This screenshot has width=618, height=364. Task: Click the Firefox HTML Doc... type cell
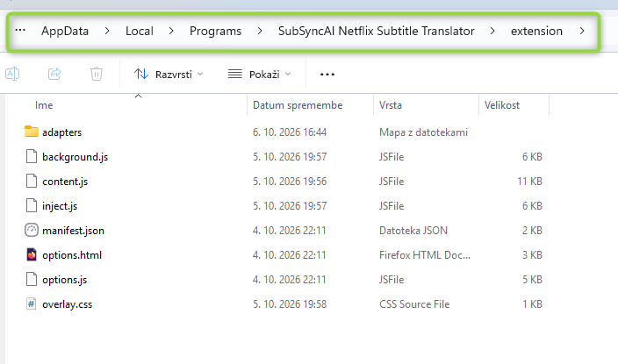click(425, 255)
